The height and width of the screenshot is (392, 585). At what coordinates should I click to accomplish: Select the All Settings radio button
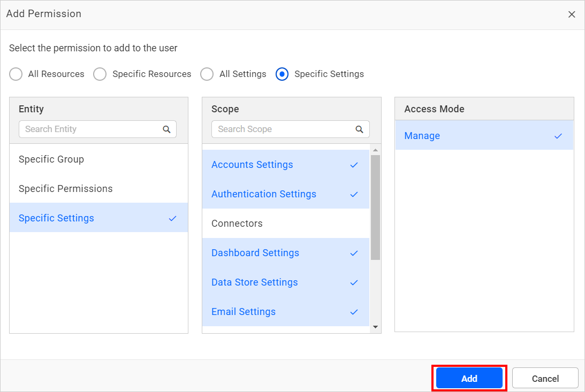[x=207, y=74]
